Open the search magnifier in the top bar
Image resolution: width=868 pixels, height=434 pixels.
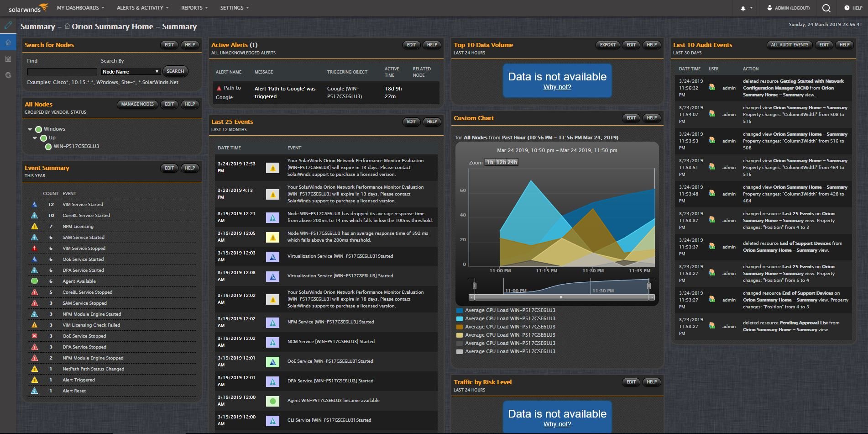pos(826,8)
